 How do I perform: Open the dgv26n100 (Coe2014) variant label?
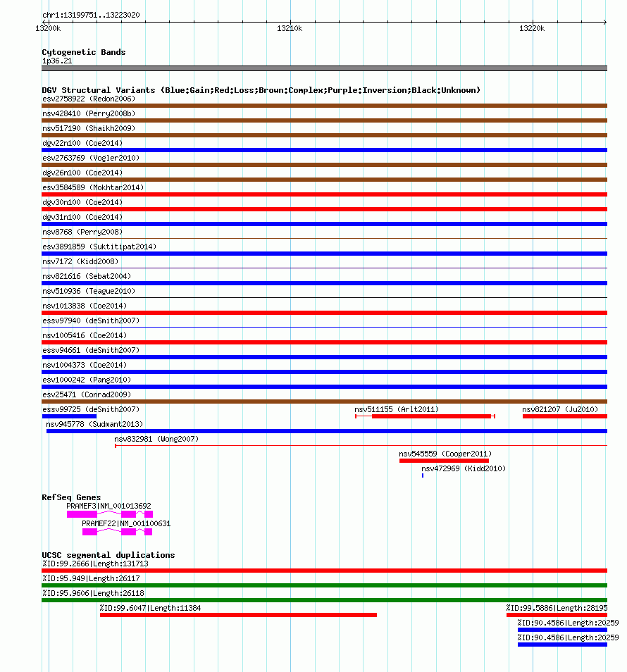[x=82, y=173]
